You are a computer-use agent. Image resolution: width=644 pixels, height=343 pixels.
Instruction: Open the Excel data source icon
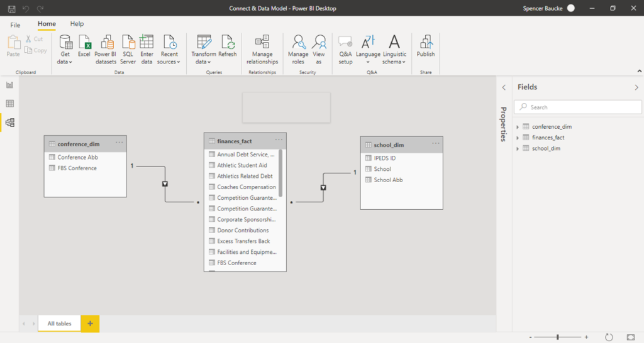[84, 43]
